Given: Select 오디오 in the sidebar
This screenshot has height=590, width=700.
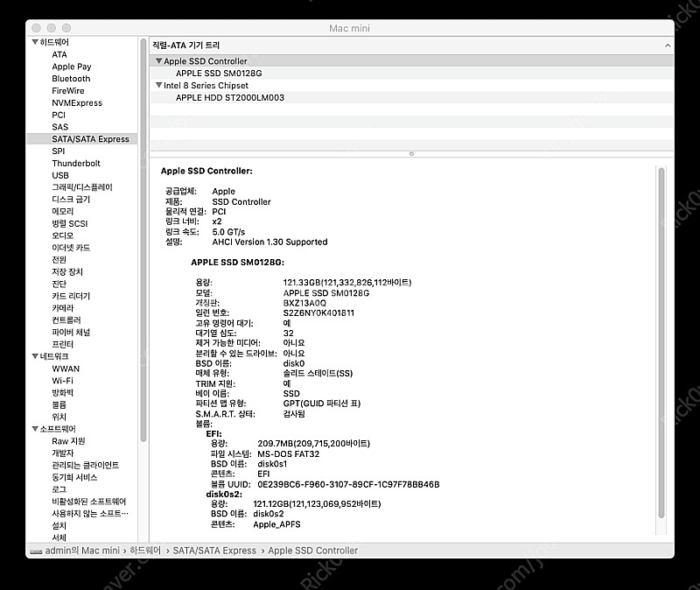Looking at the screenshot, I should (62, 235).
